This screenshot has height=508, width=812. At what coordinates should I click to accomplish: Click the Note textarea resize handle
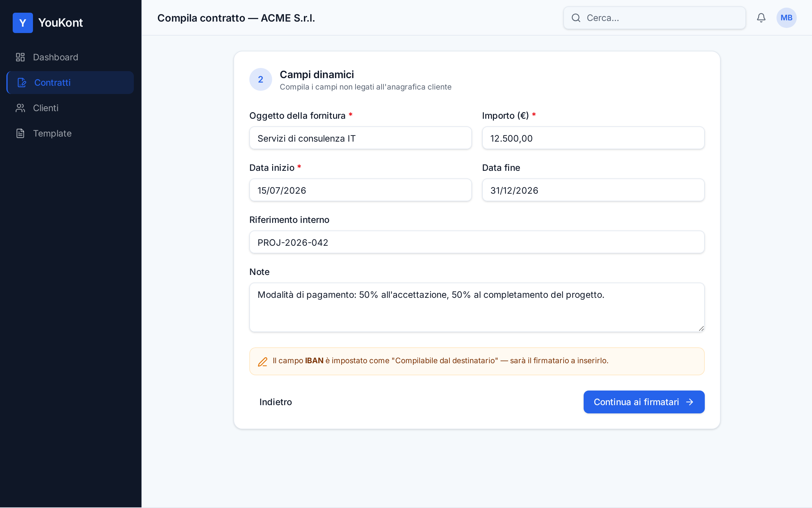tap(701, 329)
